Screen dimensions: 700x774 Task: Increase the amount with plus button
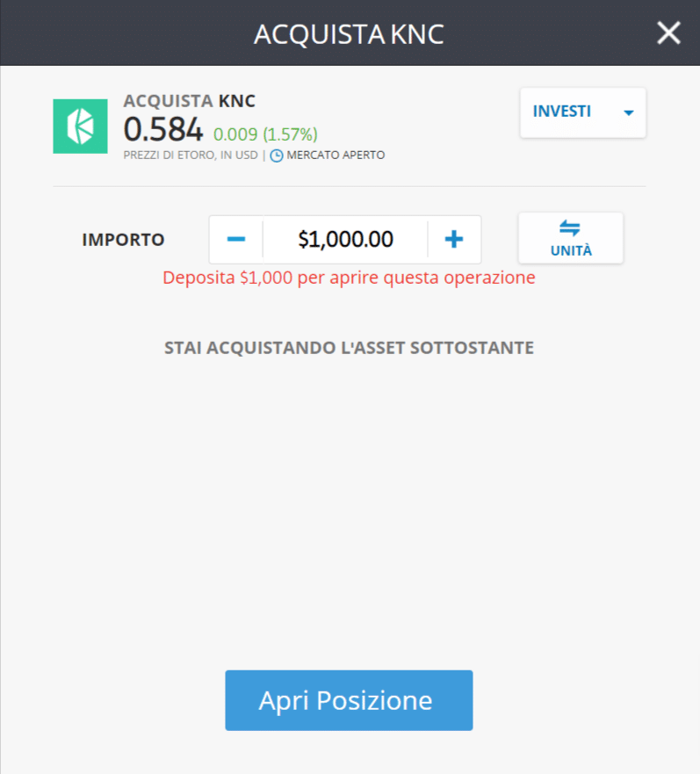click(454, 240)
